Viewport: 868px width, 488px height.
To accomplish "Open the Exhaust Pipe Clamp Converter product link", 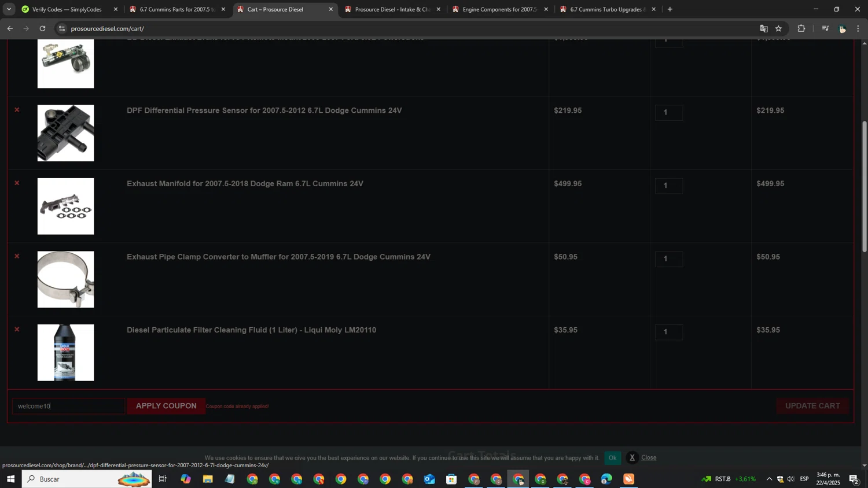I will [278, 257].
